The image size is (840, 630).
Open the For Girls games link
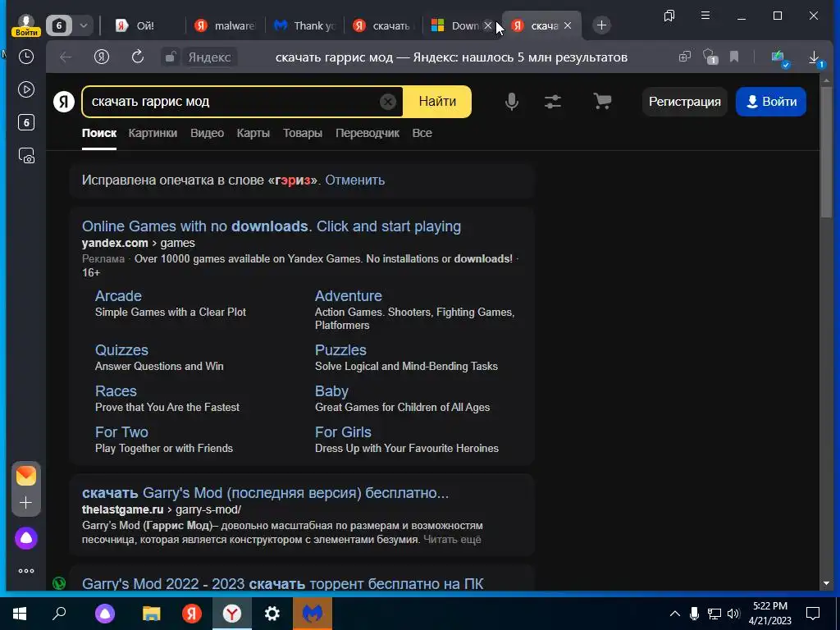(x=343, y=431)
